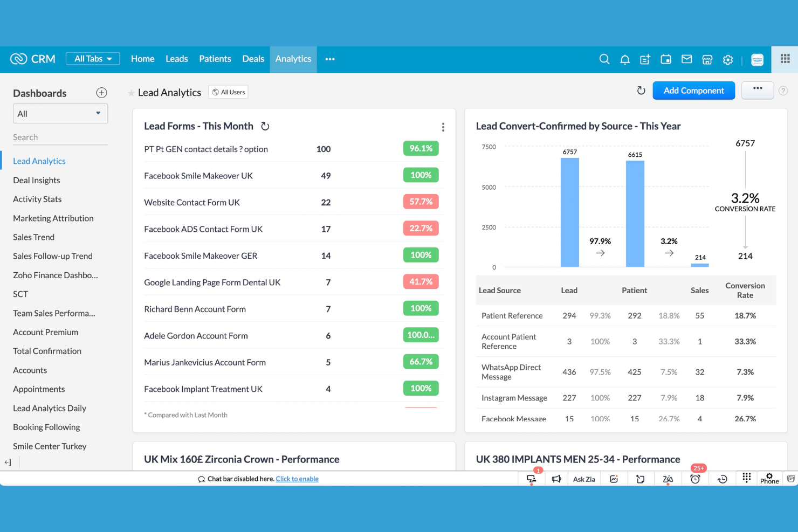Image resolution: width=798 pixels, height=532 pixels.
Task: Open Total Confirmation dashboard
Action: click(x=47, y=351)
